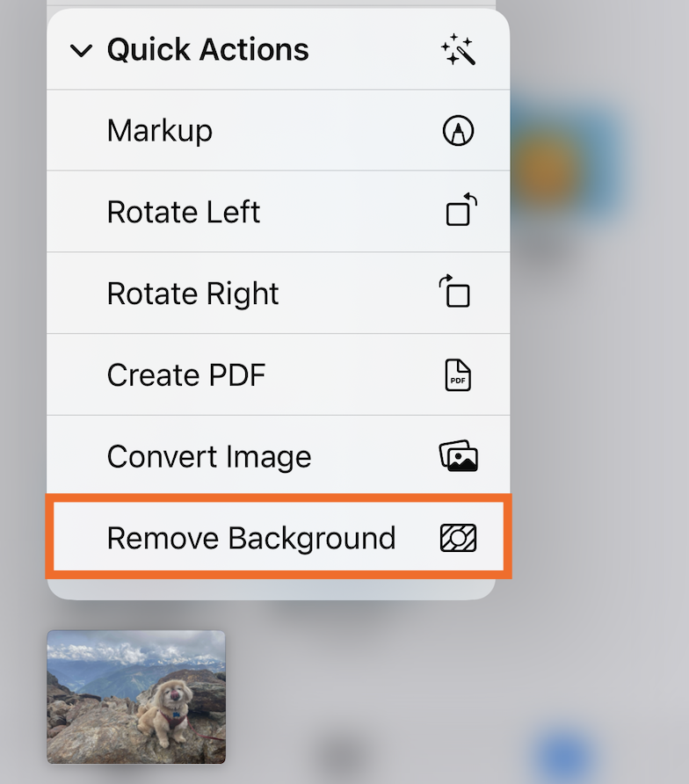Click the gray strip below Remove Background
Image resolution: width=689 pixels, height=784 pixels.
click(x=271, y=589)
